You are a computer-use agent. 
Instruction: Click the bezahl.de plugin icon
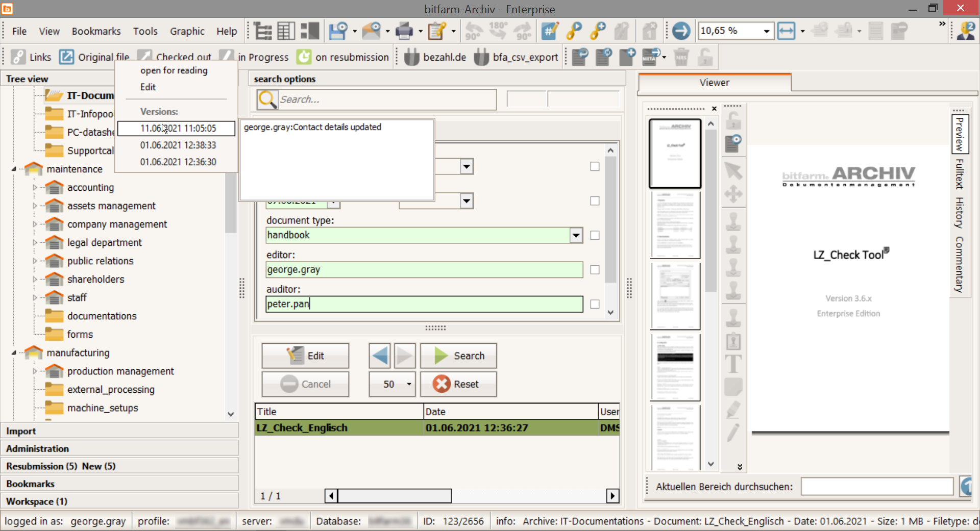pyautogui.click(x=411, y=57)
